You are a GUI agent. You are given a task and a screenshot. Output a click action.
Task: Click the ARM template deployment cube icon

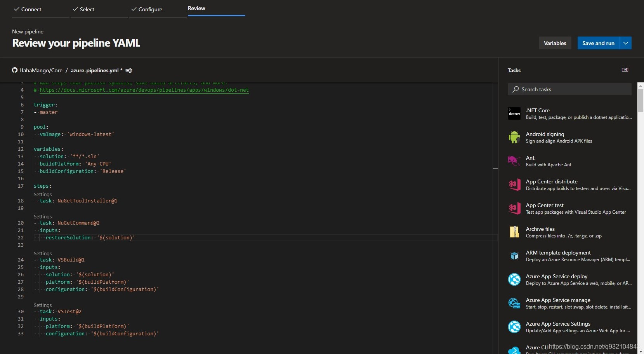pyautogui.click(x=514, y=256)
